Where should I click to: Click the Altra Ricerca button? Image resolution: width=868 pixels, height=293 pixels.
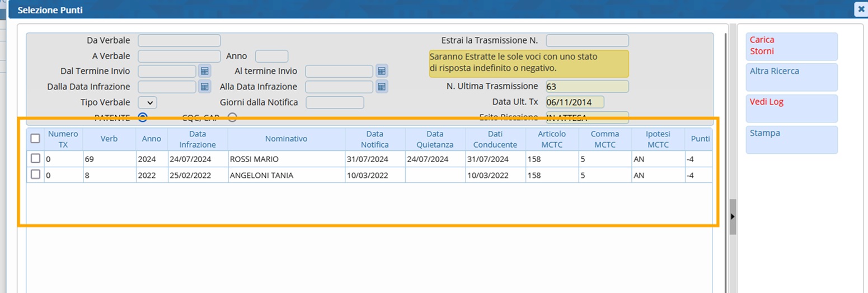click(791, 77)
